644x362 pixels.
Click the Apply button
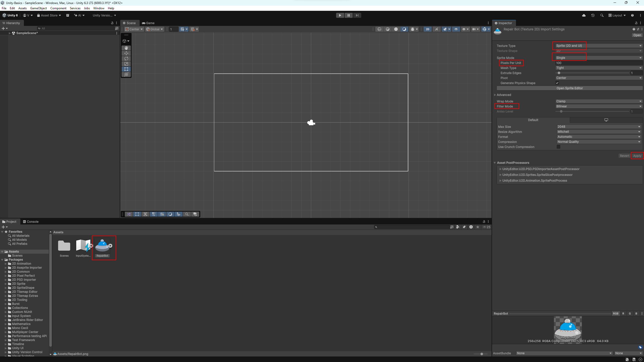coord(637,156)
